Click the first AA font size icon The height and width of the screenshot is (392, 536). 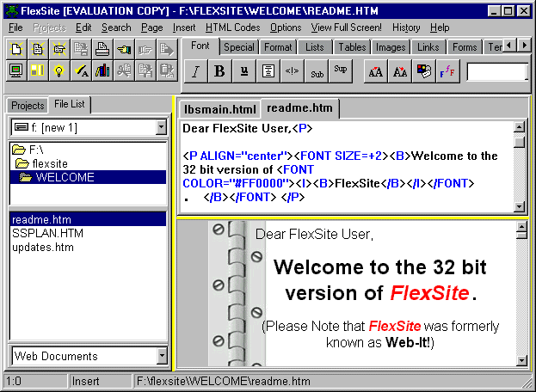(x=376, y=71)
